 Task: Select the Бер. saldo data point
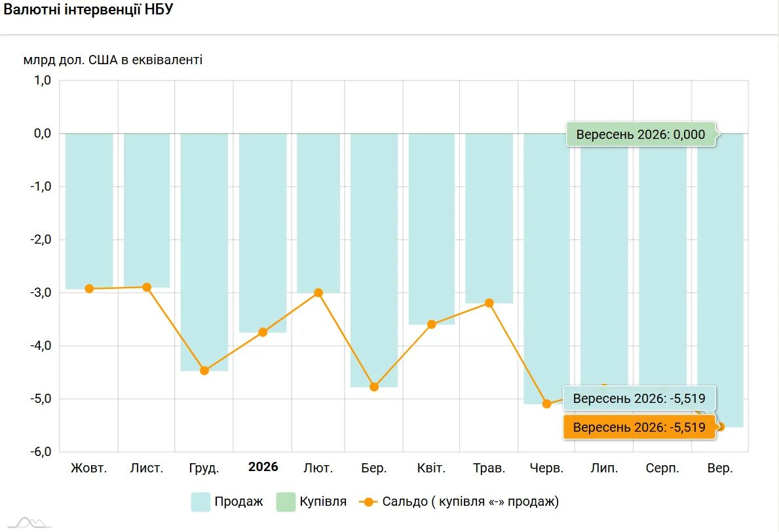[374, 387]
